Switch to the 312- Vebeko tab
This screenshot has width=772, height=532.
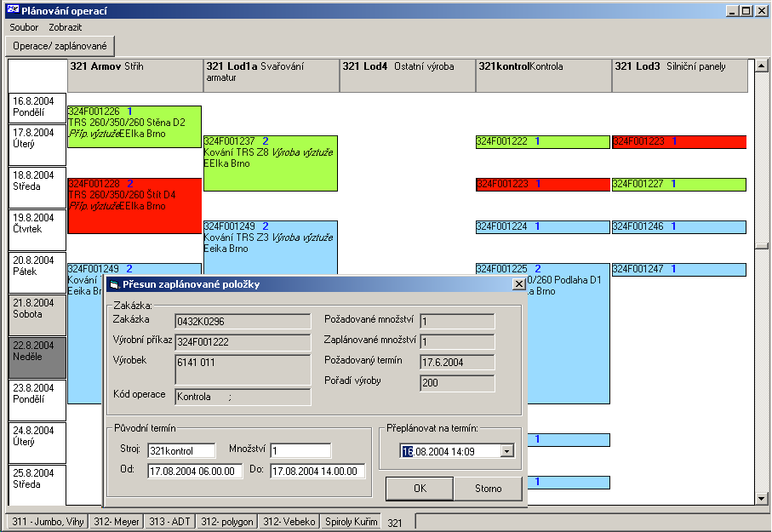[289, 521]
